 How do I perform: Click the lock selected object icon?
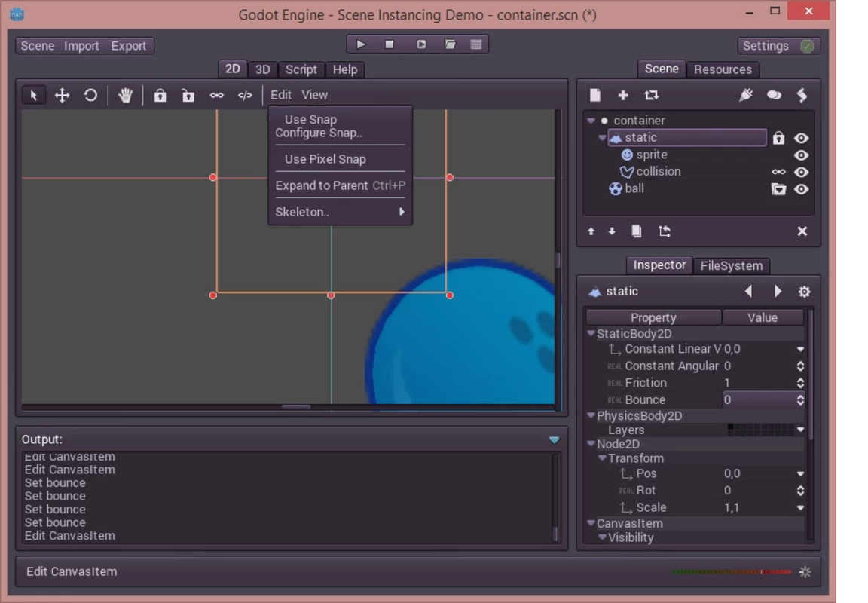[160, 96]
